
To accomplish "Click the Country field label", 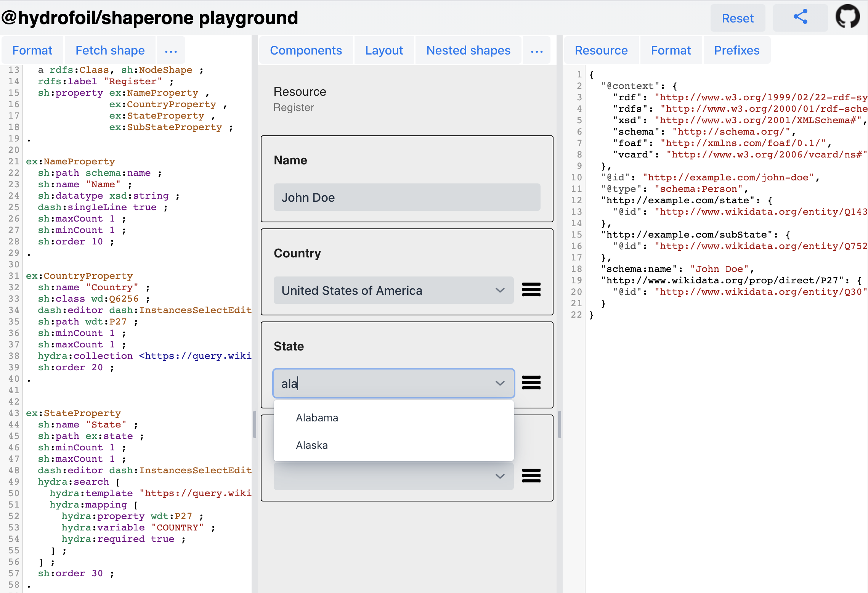I will point(297,253).
